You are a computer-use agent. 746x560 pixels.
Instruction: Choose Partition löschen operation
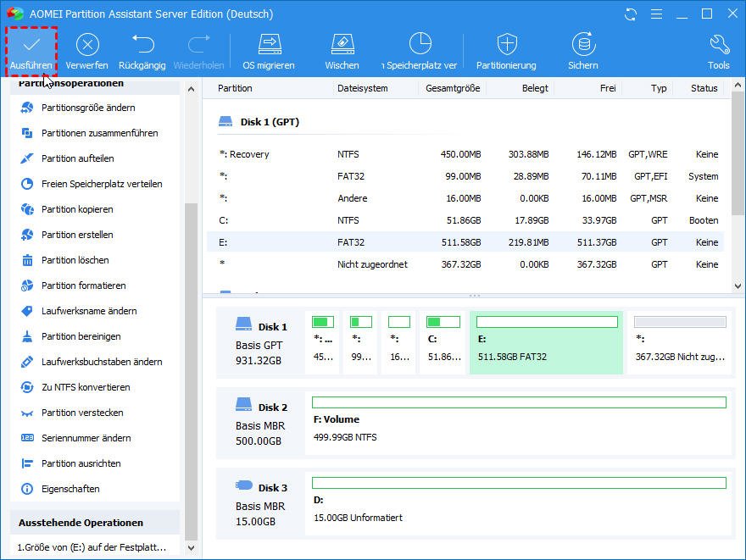tap(75, 260)
